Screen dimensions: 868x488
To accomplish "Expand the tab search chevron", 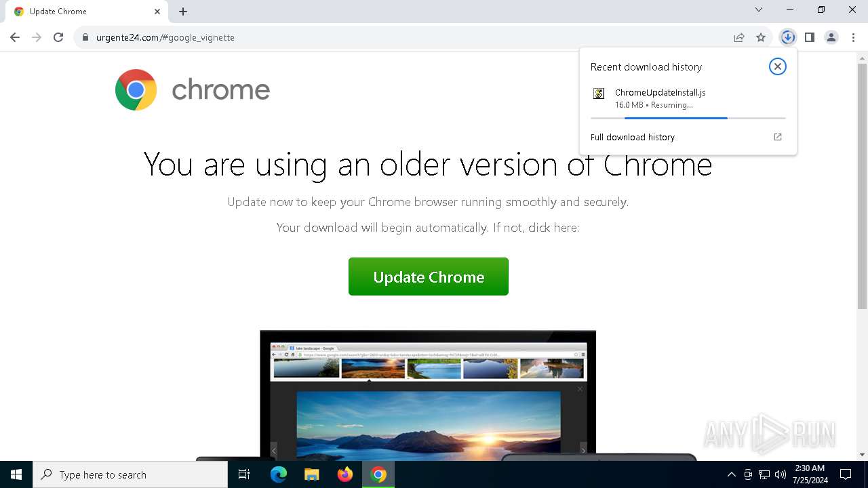I will tap(759, 9).
